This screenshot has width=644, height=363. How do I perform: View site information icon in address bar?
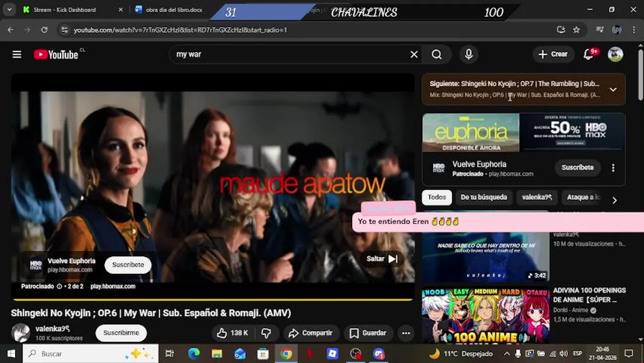[x=63, y=30]
